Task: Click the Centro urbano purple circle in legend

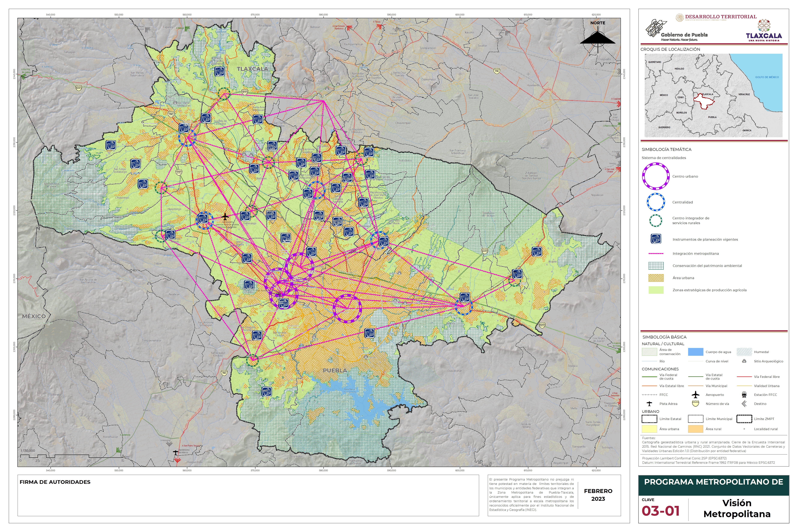Action: tap(656, 176)
